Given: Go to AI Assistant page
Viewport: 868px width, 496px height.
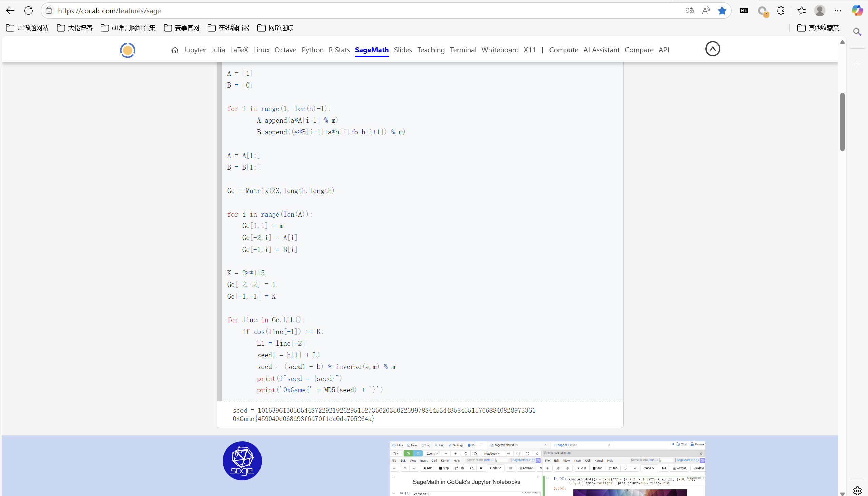Looking at the screenshot, I should (601, 50).
